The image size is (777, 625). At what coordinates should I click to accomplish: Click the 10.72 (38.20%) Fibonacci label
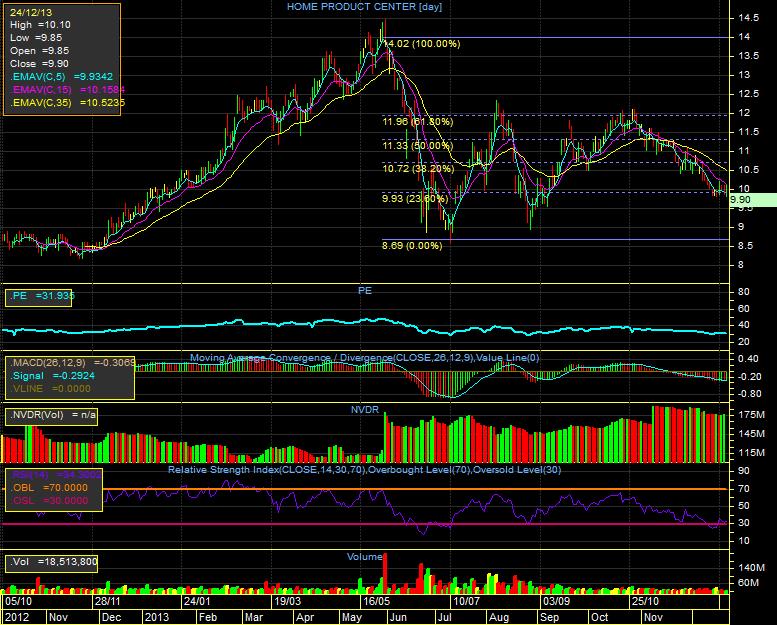pos(418,169)
